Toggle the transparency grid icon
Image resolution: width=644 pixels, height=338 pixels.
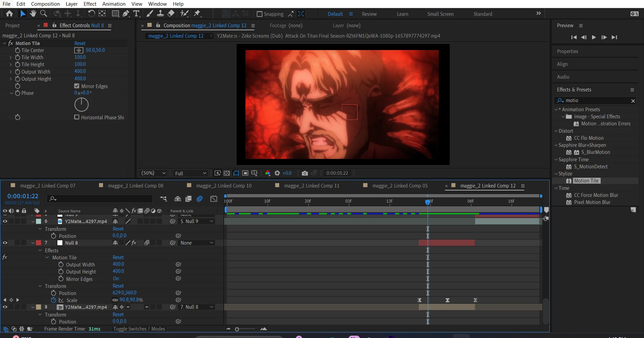tap(227, 173)
